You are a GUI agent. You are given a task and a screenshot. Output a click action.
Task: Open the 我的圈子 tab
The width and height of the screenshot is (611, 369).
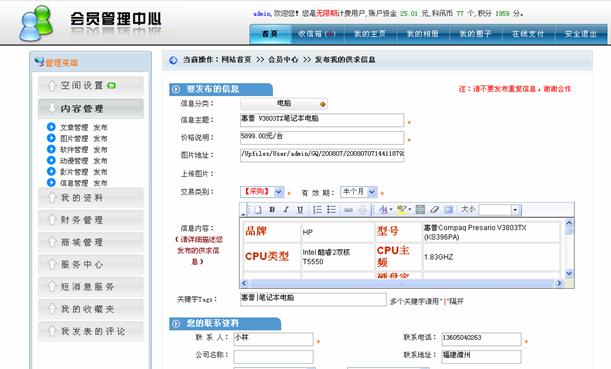click(x=475, y=34)
